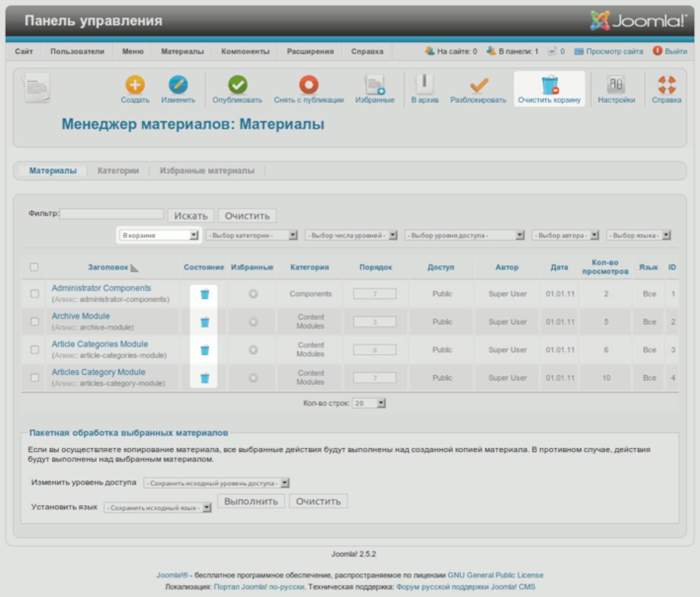This screenshot has width=700, height=597.
Task: Check the Article Categories Module checkbox
Action: pos(35,350)
